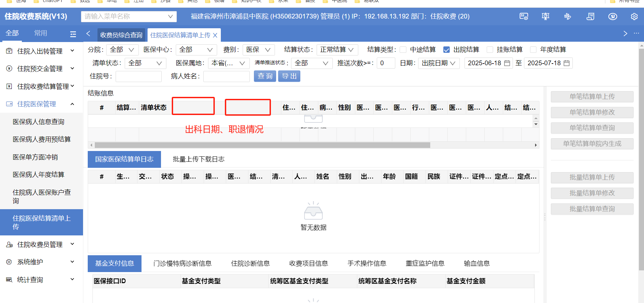
Task: Click the splitter handle beside the right button panel
Action: (x=545, y=217)
